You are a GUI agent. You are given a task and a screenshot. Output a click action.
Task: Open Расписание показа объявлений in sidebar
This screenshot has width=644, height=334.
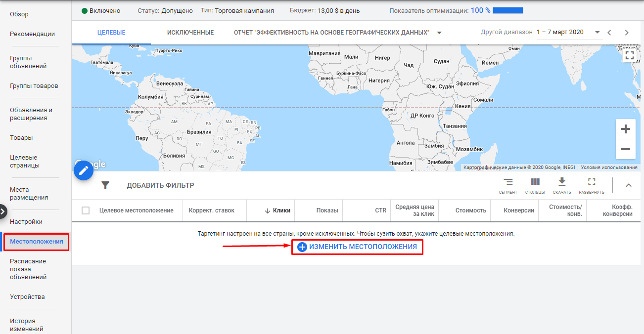[x=28, y=269]
